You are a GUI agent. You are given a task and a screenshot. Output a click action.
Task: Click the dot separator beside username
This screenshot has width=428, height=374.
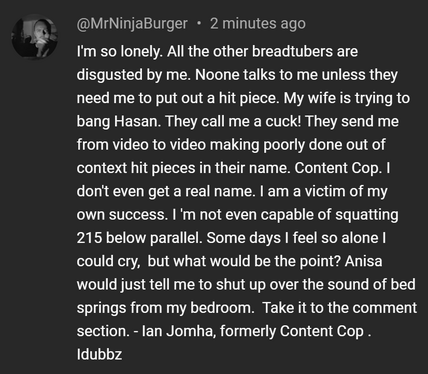199,23
